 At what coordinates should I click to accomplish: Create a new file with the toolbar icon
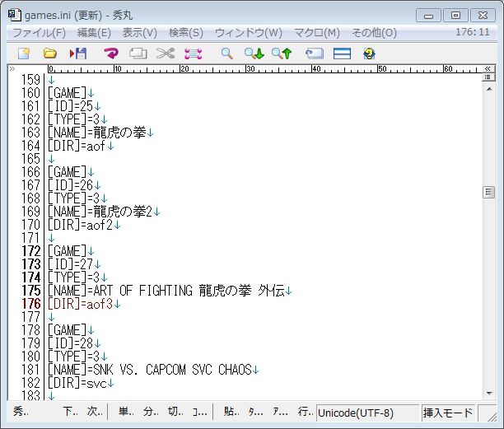point(24,54)
